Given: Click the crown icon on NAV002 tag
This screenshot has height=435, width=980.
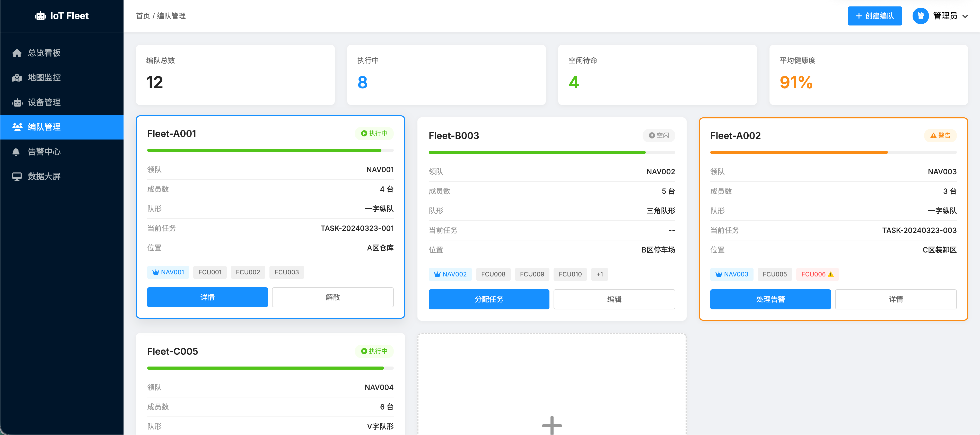Looking at the screenshot, I should point(437,274).
